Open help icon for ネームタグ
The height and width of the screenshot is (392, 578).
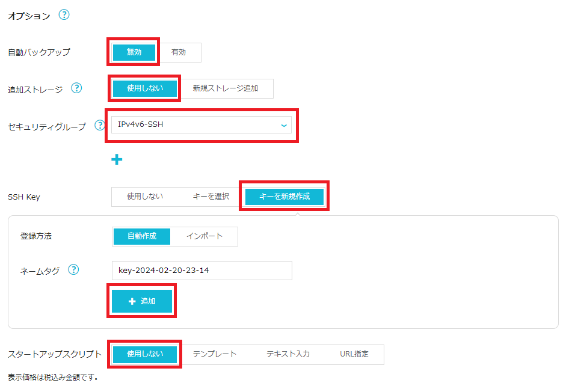point(73,270)
